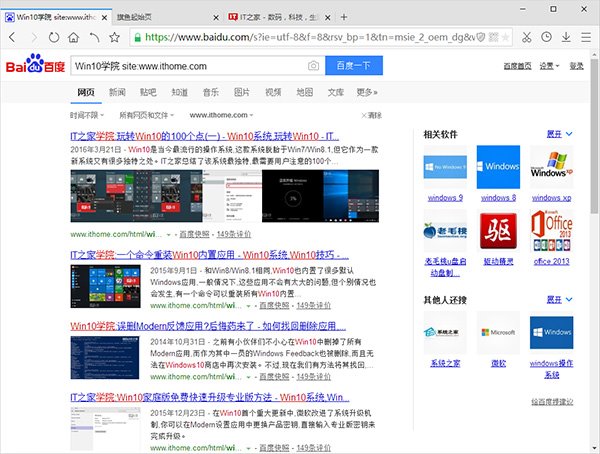The image size is (600, 454).
Task: Open a new tab with plus icon
Action: tap(344, 17)
